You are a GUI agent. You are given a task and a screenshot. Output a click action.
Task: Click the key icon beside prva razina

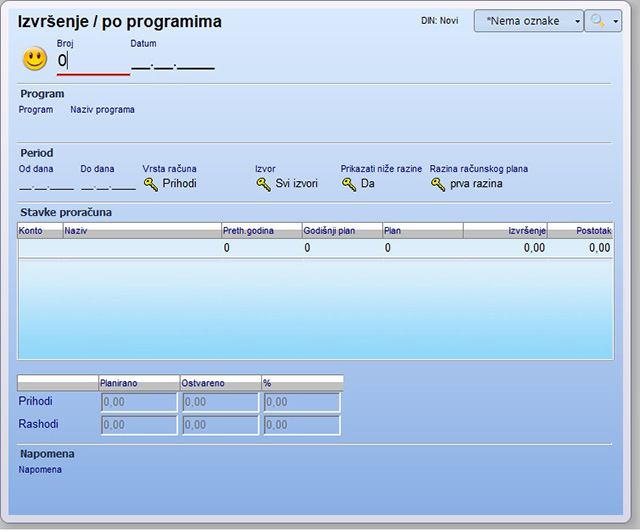[438, 184]
